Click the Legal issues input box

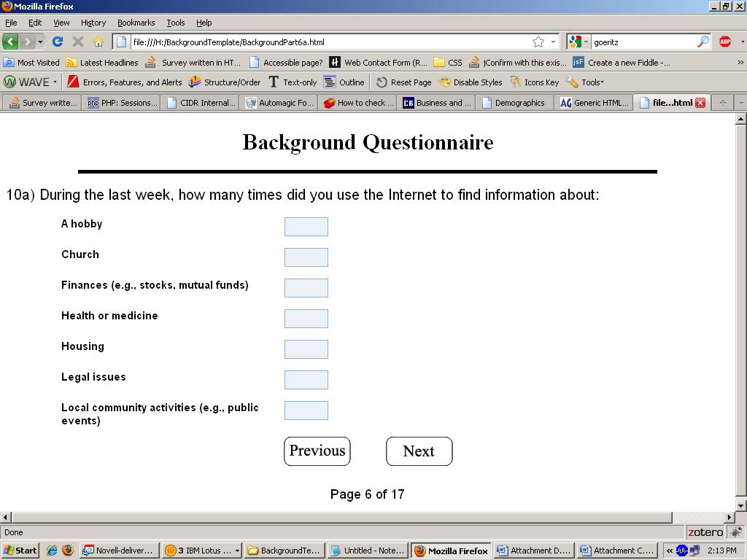[306, 379]
